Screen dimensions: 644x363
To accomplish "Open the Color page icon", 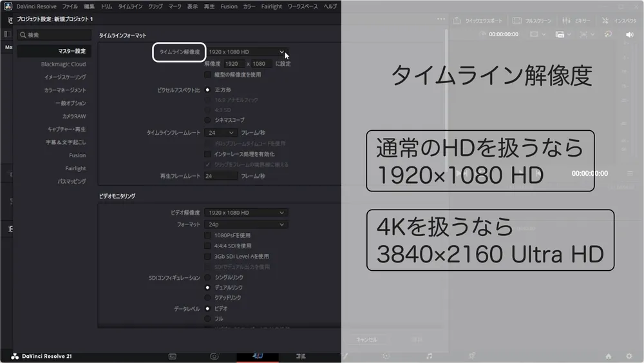I will click(386, 357).
